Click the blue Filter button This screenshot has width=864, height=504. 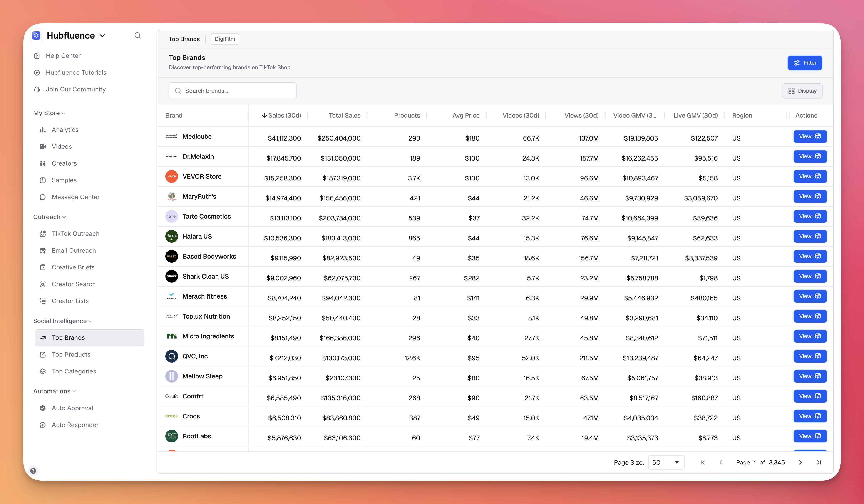804,63
